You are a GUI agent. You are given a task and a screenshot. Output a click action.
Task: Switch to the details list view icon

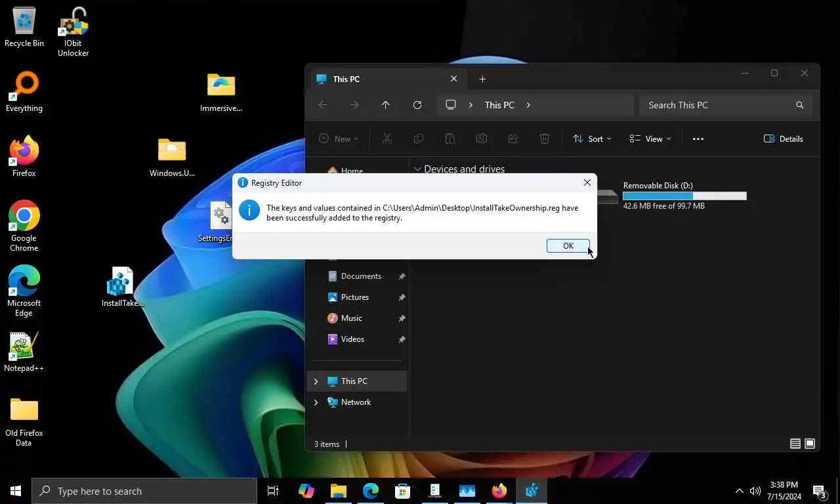795,444
